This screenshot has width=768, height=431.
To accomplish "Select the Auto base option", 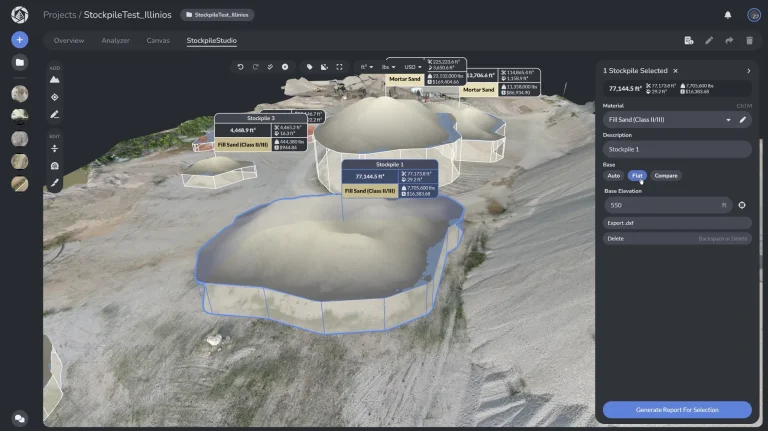I will tap(613, 176).
